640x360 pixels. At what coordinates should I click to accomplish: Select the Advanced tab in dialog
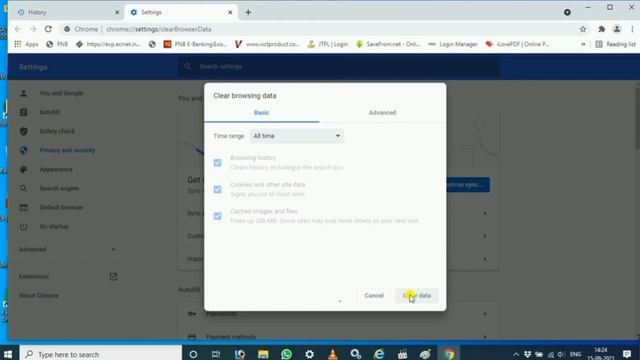(382, 113)
